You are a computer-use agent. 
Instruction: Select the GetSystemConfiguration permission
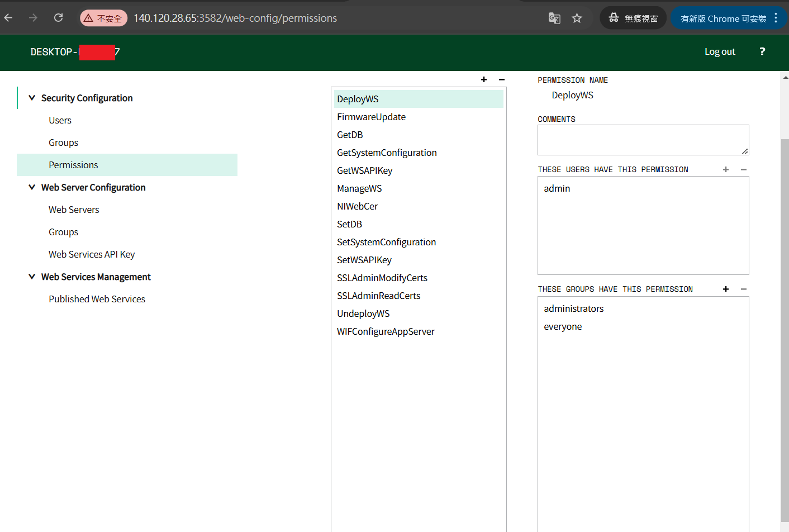tap(419, 153)
